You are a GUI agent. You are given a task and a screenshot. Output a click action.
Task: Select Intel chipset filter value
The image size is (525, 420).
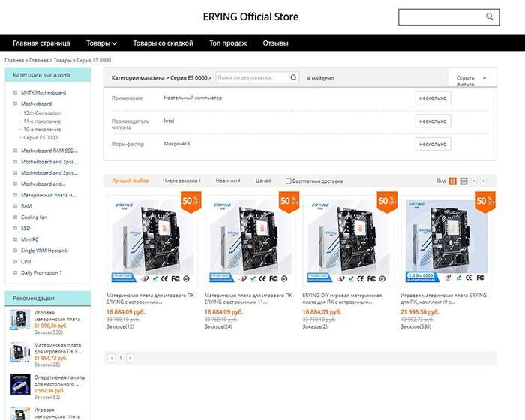coord(169,121)
